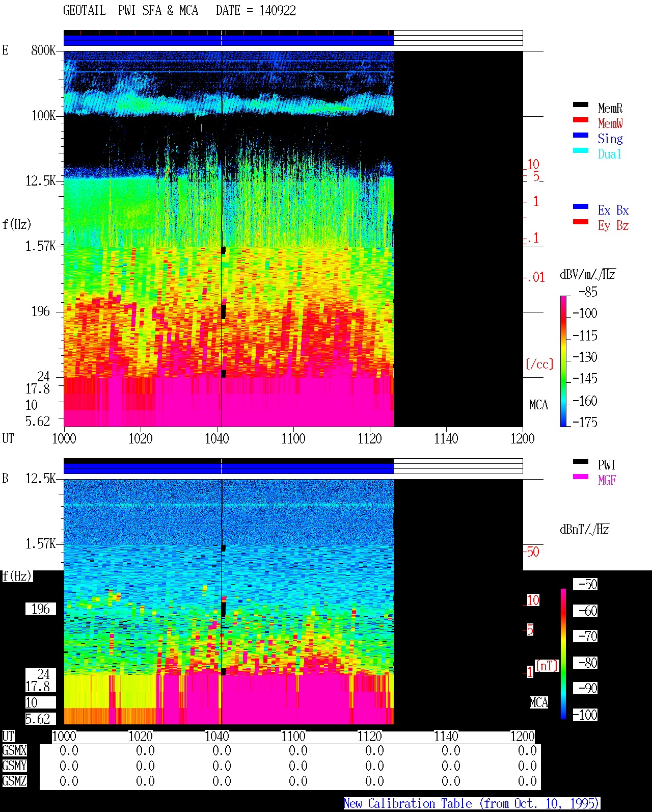The image size is (652, 812).
Task: Select the "GSMY" row label
Action: coord(14,766)
